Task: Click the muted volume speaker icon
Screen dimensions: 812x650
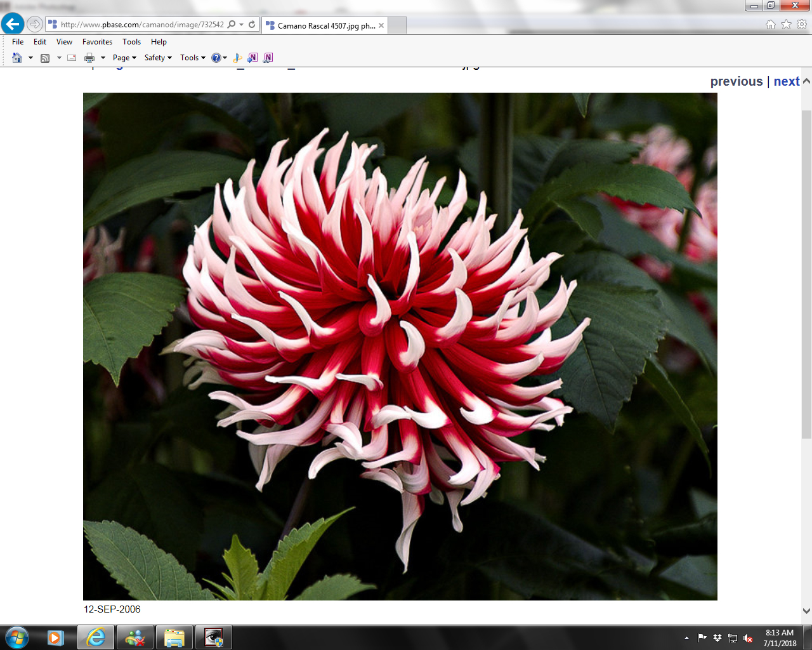Action: click(748, 638)
